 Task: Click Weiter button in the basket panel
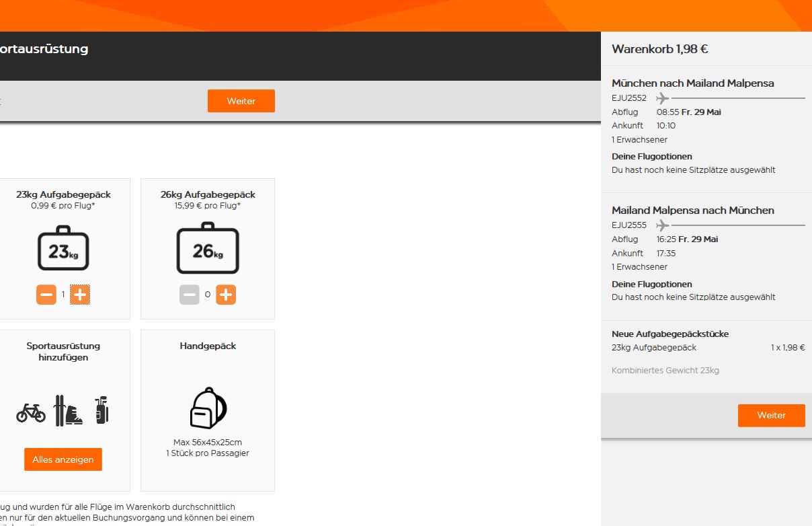pos(771,415)
